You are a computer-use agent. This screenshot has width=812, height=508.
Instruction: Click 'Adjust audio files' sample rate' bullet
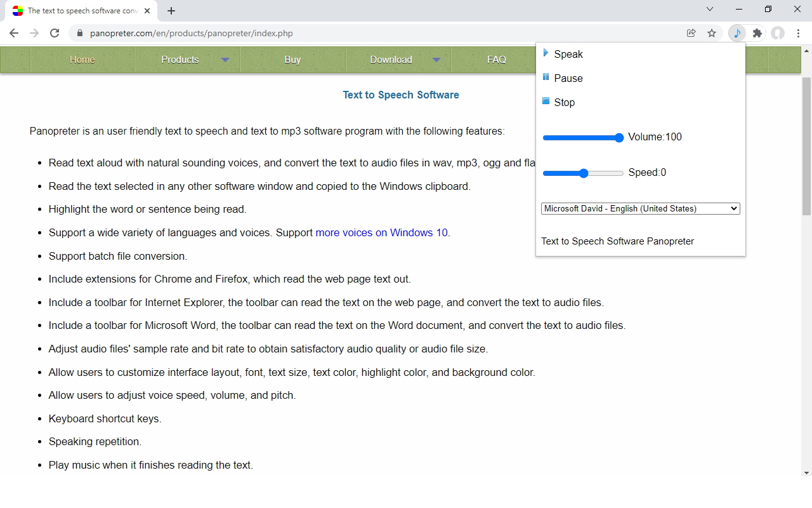click(x=268, y=349)
